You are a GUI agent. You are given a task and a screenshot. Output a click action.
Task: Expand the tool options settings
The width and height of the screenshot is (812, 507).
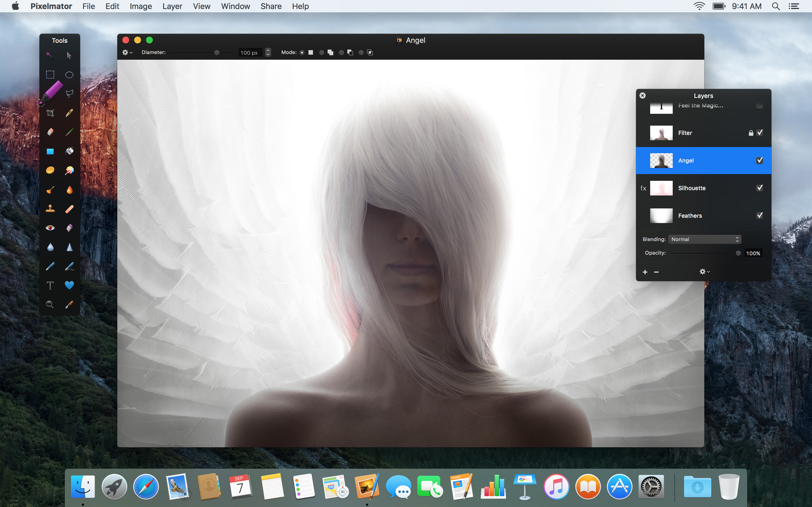coord(127,52)
